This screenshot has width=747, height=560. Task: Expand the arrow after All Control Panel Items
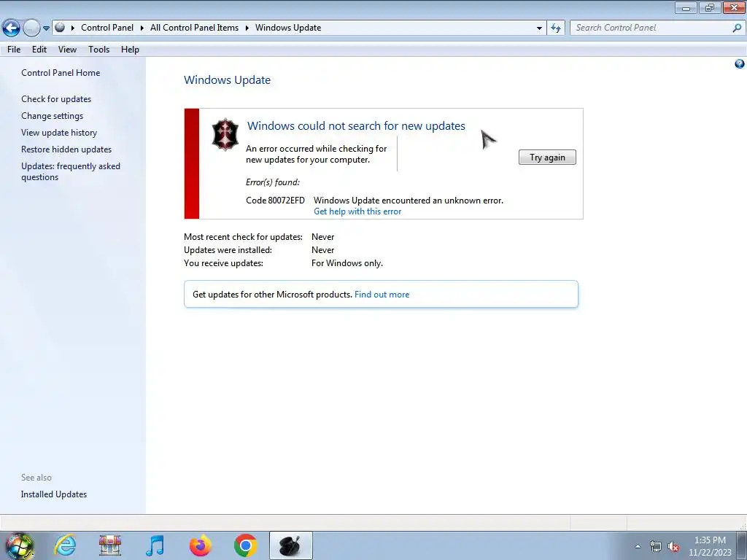click(x=247, y=28)
